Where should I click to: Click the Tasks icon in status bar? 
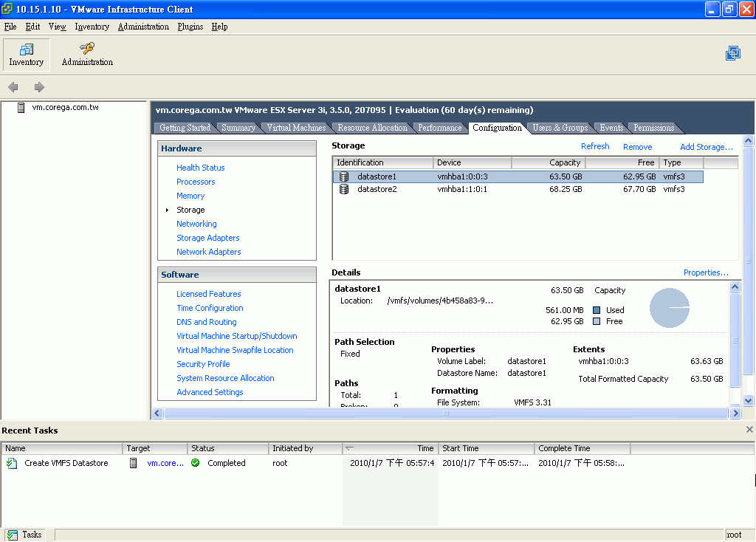12,535
